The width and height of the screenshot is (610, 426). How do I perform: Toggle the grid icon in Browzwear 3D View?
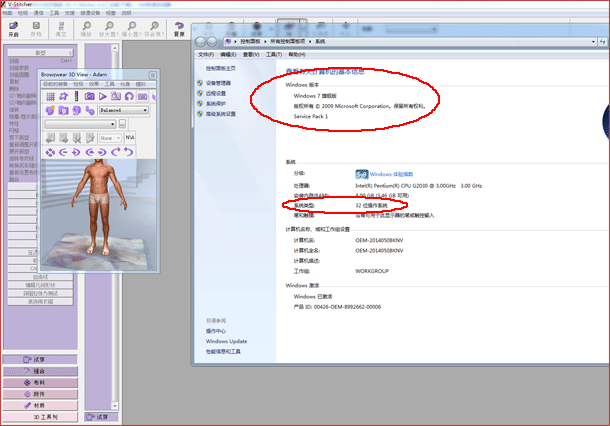pos(50,96)
